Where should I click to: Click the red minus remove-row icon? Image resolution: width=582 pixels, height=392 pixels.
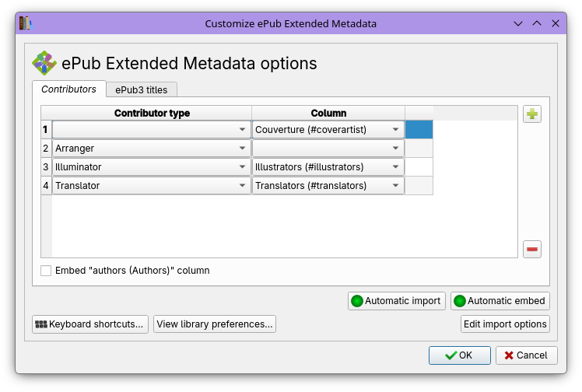[x=532, y=249]
